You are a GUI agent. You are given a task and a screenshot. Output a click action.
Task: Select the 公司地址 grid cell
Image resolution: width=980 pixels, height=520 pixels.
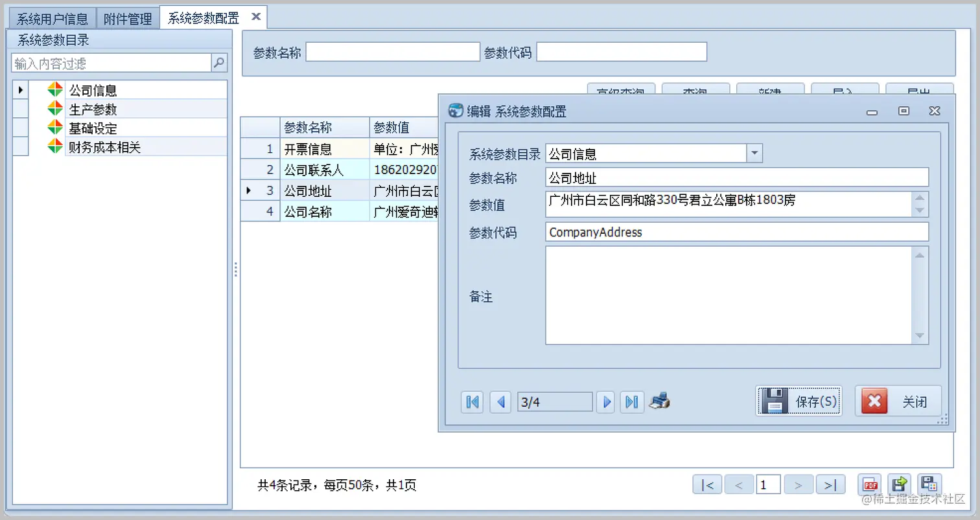(x=325, y=191)
